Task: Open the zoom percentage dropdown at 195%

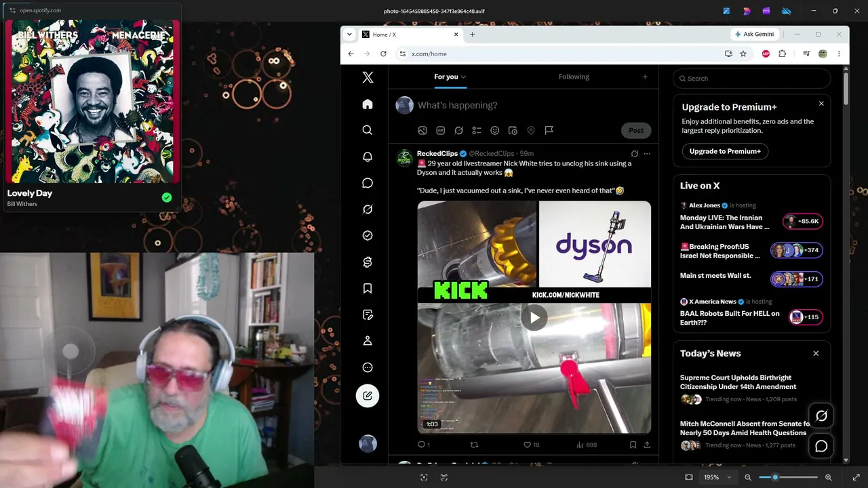Action: coord(717,477)
